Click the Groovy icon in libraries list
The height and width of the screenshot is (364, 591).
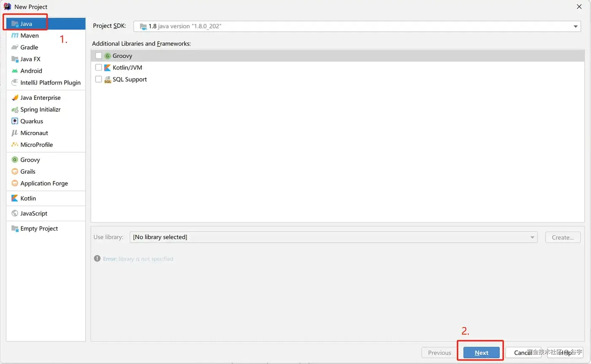tap(107, 56)
